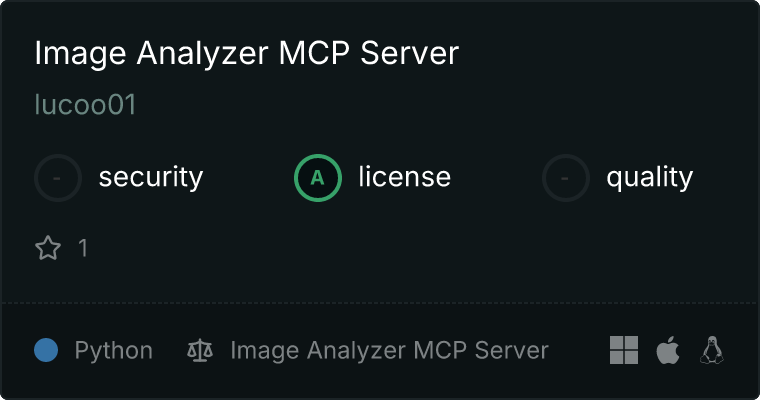The width and height of the screenshot is (760, 400).
Task: Click the Apple macOS platform icon
Action: pos(668,350)
